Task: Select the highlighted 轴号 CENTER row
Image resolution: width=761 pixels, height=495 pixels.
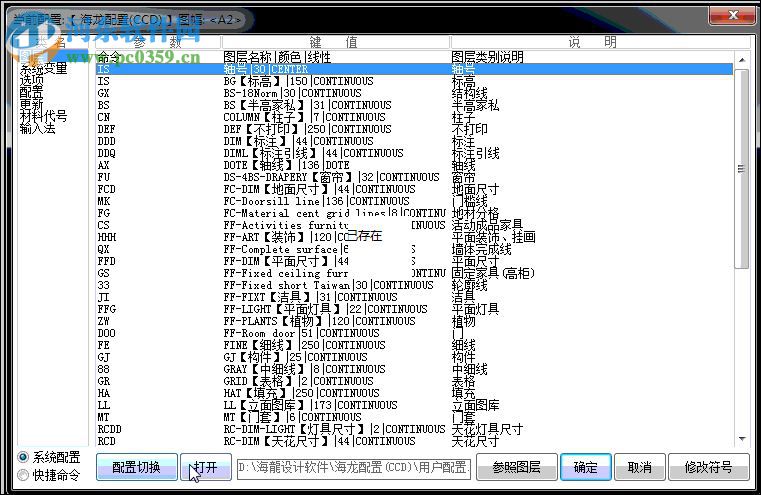Action: point(414,69)
